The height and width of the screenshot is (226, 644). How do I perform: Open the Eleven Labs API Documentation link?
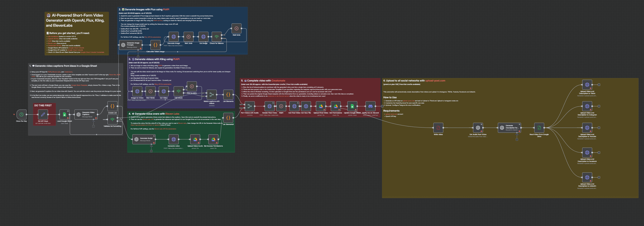click(x=165, y=129)
